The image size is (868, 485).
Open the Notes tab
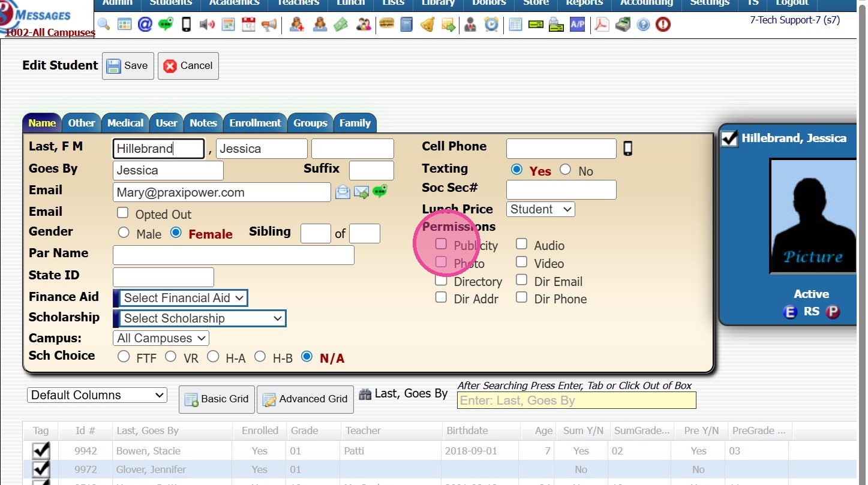pyautogui.click(x=203, y=123)
